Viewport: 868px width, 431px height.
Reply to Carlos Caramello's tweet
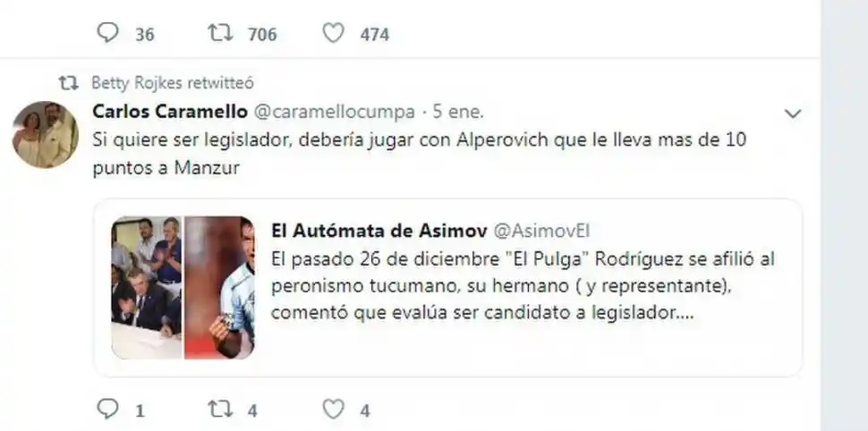tap(108, 410)
